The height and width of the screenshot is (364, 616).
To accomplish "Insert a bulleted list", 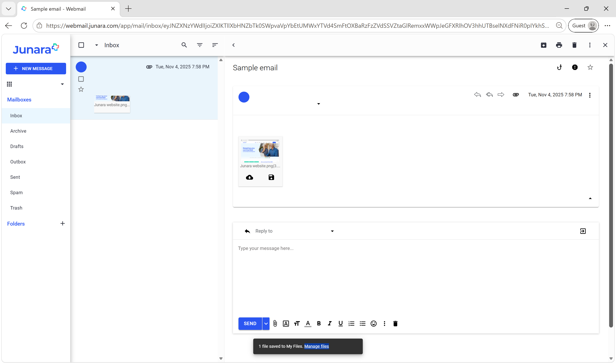I will (x=362, y=324).
